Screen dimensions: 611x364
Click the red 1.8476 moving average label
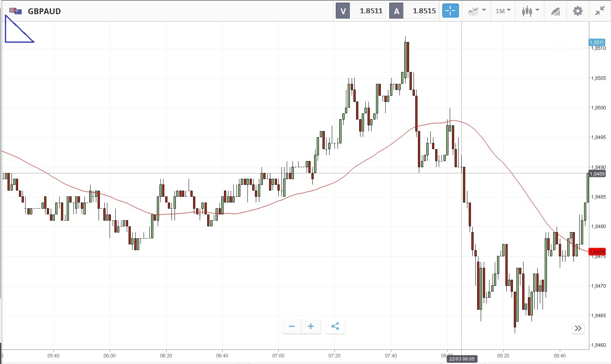pos(596,251)
